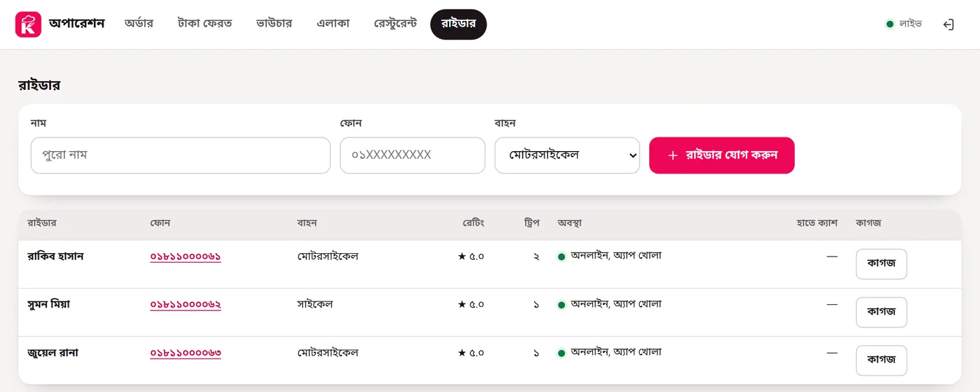This screenshot has width=980, height=392.
Task: Click the অপারেশন brand title
Action: tap(77, 24)
